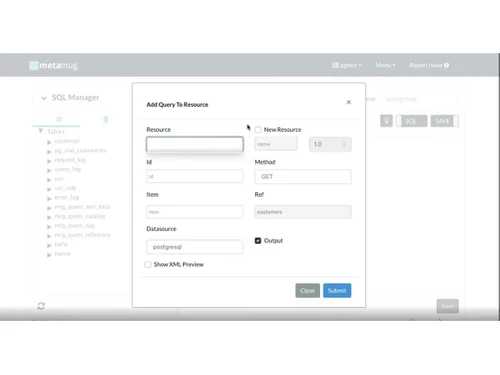This screenshot has height=375, width=500.
Task: Collapse the SQL Manager panel chevron
Action: 44,98
